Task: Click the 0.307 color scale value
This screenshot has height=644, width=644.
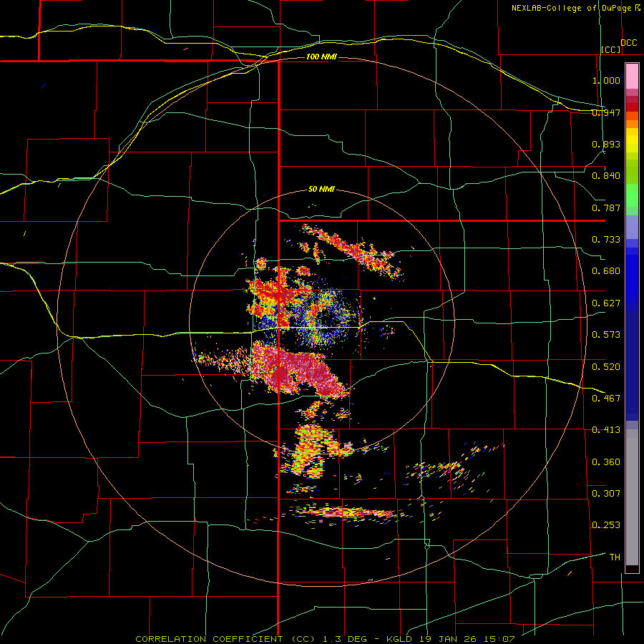Action: [606, 494]
